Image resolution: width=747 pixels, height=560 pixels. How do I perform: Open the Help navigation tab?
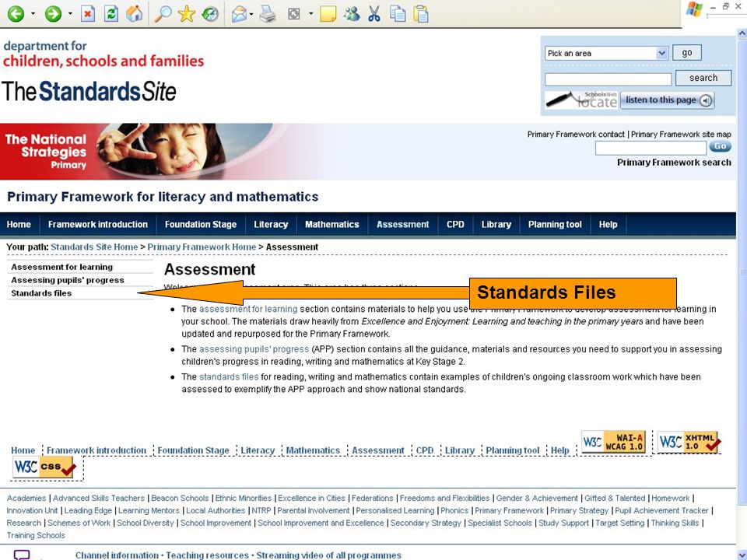608,224
